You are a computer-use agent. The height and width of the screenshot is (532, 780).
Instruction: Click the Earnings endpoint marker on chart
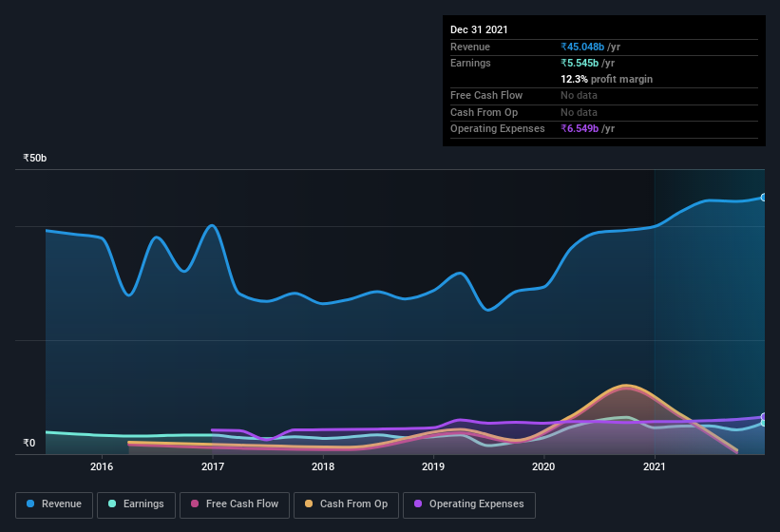click(764, 423)
